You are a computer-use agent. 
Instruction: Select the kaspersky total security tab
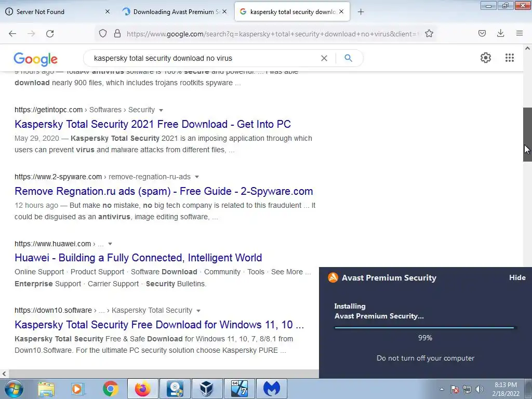[292, 11]
